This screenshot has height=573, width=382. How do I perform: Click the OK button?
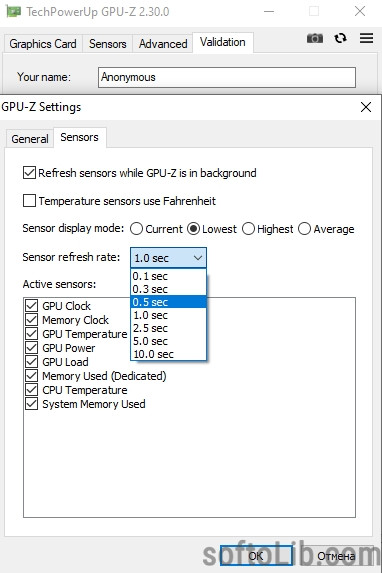pyautogui.click(x=256, y=556)
